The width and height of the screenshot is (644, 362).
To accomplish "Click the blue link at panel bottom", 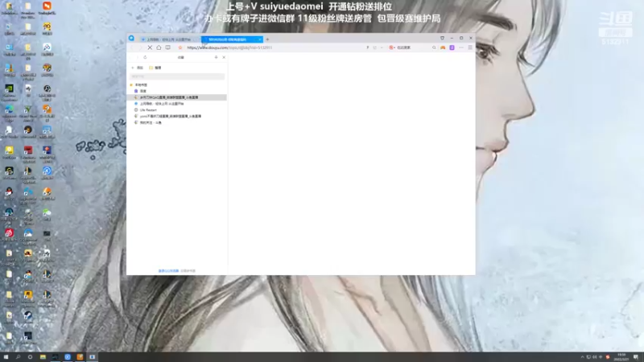I will point(168,271).
